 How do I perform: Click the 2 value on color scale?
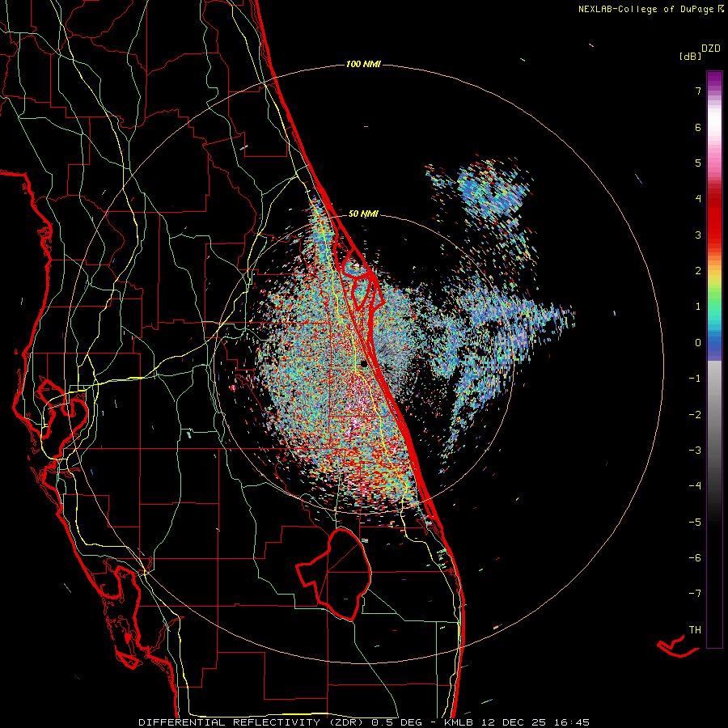pos(698,271)
